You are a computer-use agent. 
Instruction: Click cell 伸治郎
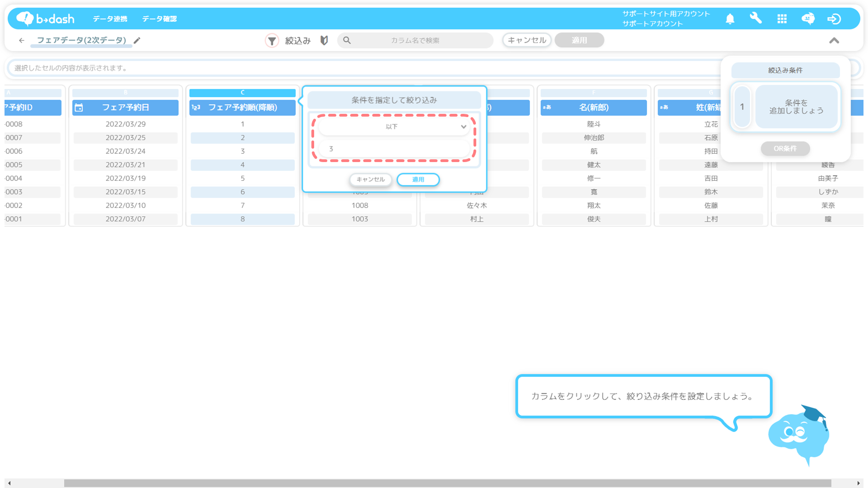point(593,138)
